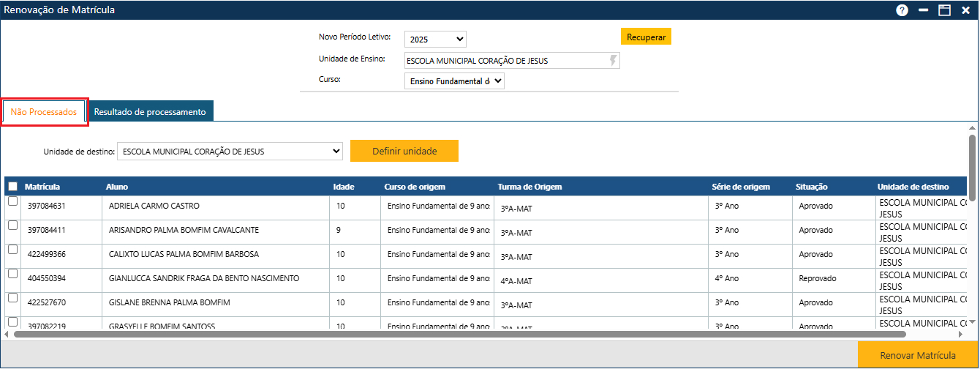Click the Renovar Matrícula button

tap(917, 355)
